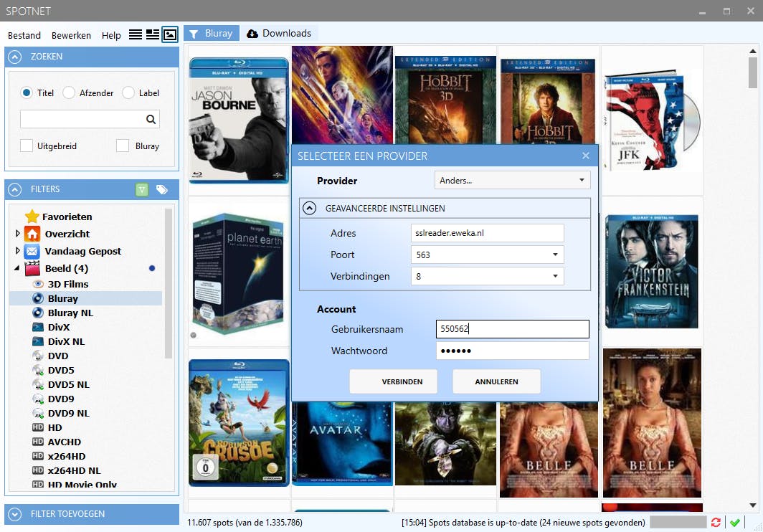Click the tags icon in Filters header

point(162,189)
